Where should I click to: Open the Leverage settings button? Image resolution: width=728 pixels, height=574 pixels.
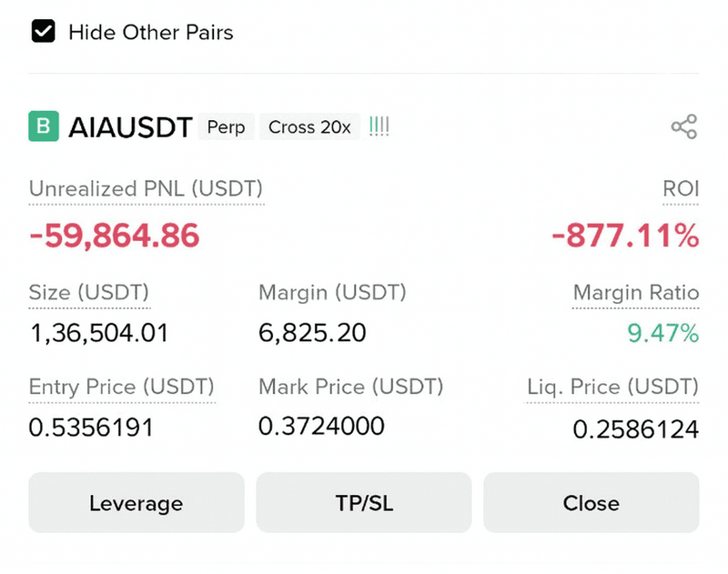click(136, 503)
